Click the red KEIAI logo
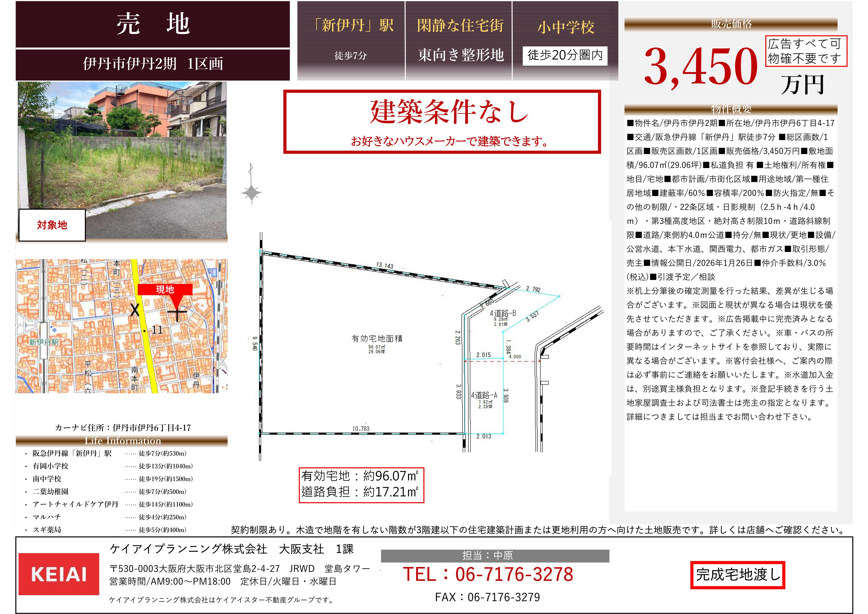This screenshot has width=868, height=614. 59,574
